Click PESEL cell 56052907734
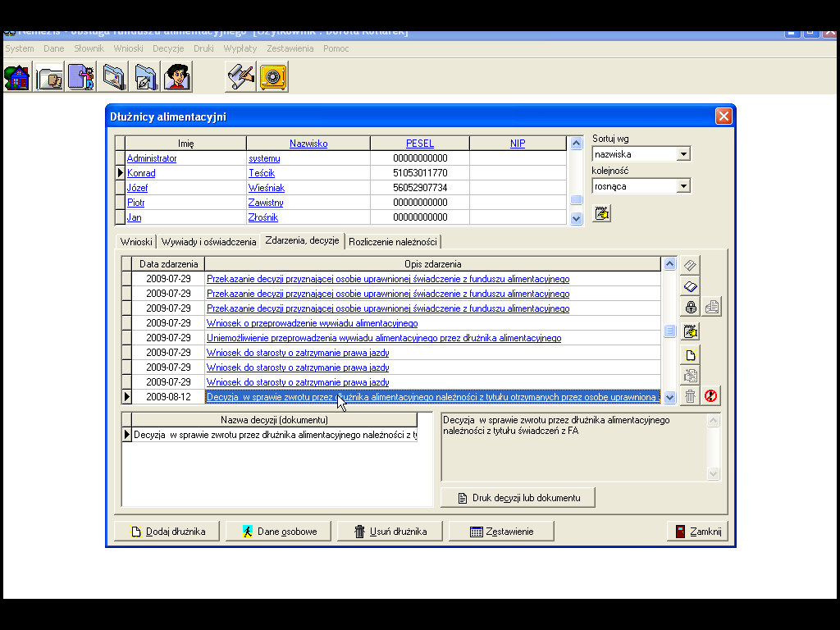 420,188
